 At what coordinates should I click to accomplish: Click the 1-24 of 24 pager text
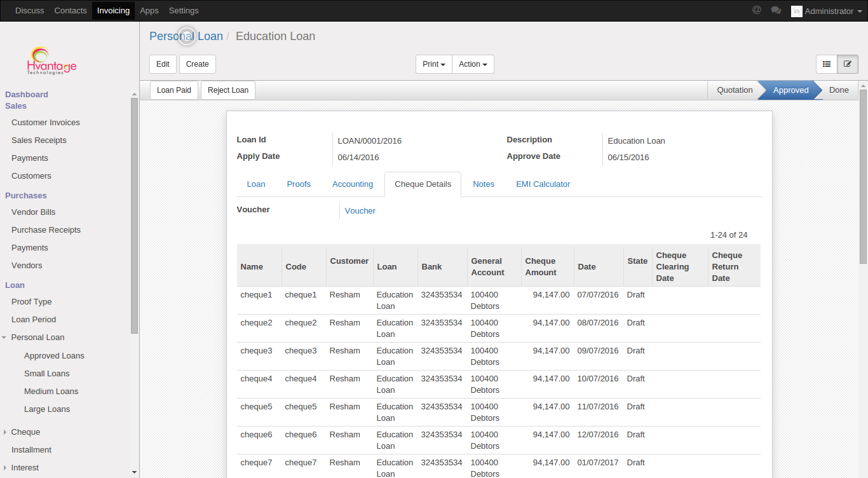729,235
